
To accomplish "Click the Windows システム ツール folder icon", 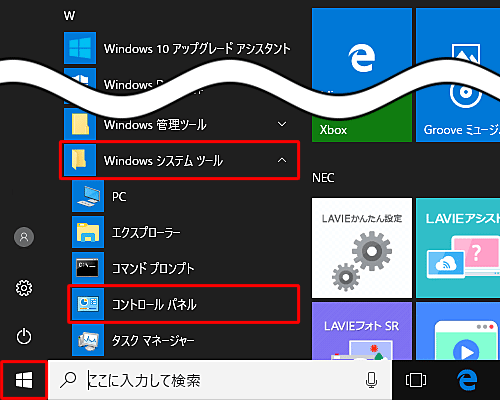I will click(80, 160).
